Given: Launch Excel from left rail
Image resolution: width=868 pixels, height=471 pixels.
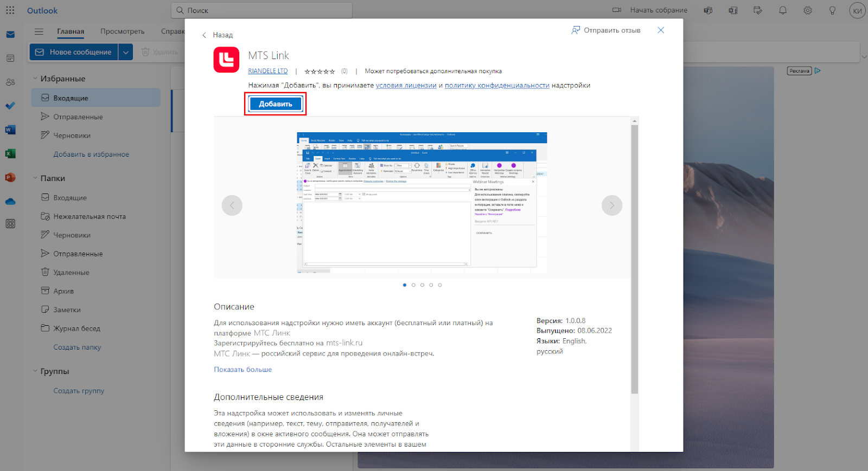Looking at the screenshot, I should (10, 153).
